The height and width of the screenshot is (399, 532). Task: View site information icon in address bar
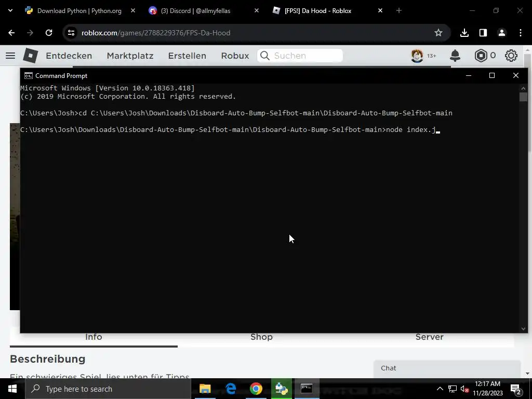pyautogui.click(x=71, y=33)
